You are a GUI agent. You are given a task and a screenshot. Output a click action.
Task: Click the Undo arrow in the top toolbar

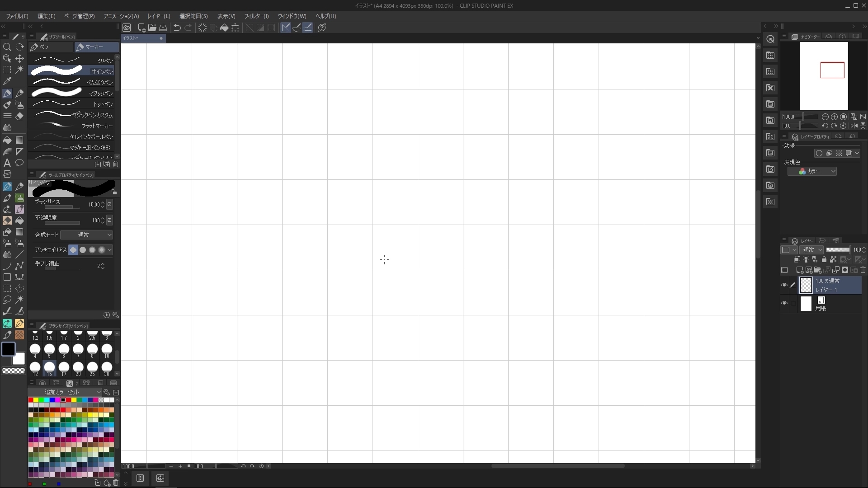(x=177, y=28)
